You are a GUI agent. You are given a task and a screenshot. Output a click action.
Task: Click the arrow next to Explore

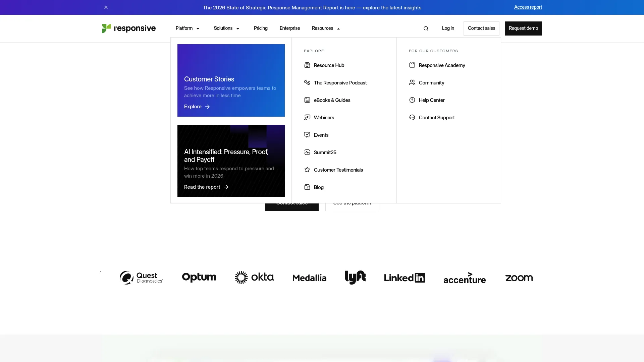[207, 107]
